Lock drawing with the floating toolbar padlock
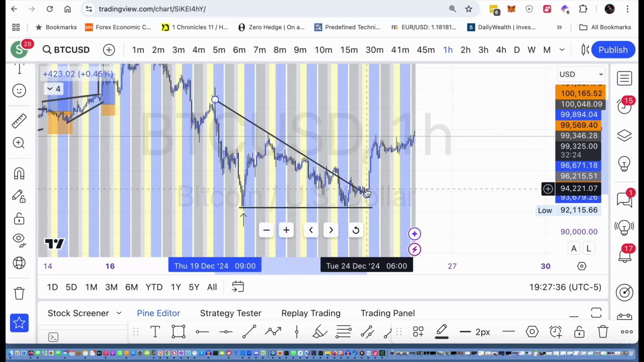Image resolution: width=644 pixels, height=362 pixels. (x=579, y=332)
